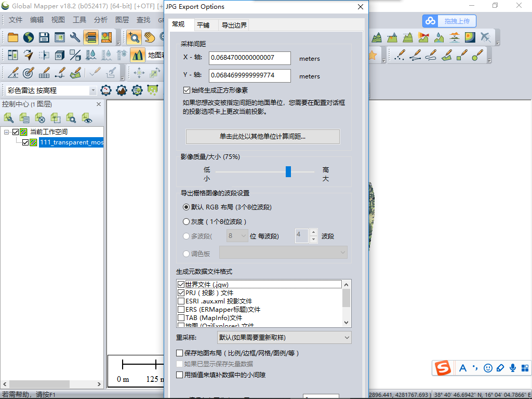Screen dimensions: 532x399
Task: Select the range ring target pencil tool
Action: click(29, 73)
